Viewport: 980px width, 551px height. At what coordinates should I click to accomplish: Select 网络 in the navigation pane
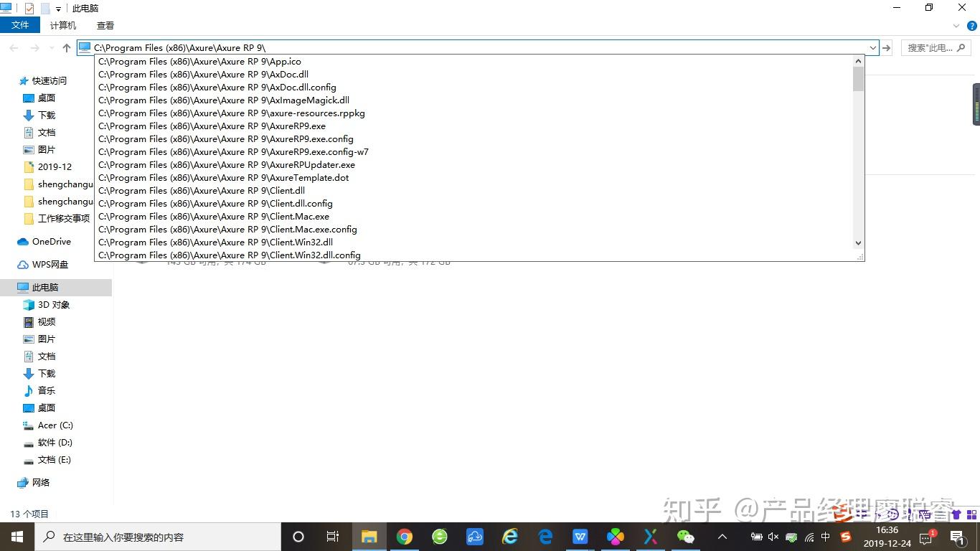coord(41,483)
